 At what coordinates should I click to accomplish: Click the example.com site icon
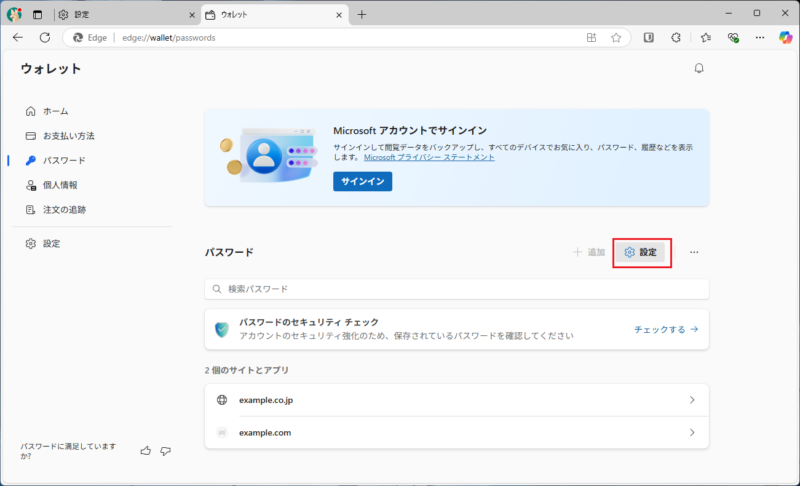tap(222, 432)
